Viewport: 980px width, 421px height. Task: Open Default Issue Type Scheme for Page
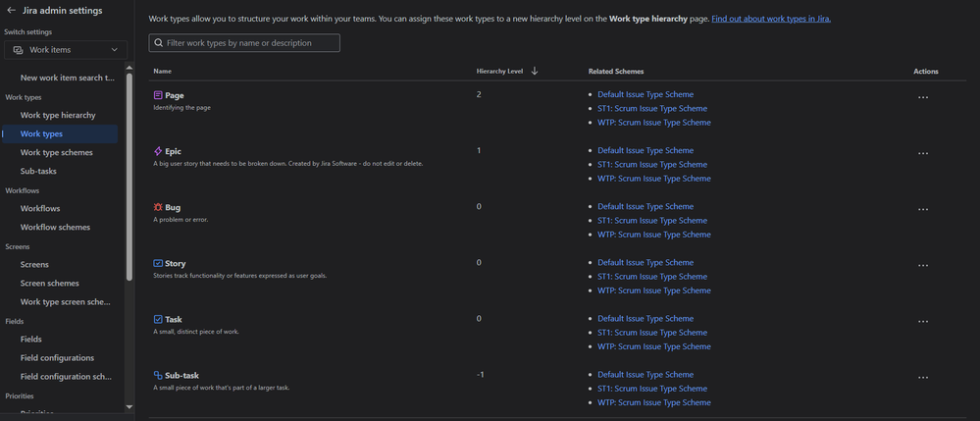click(x=645, y=94)
